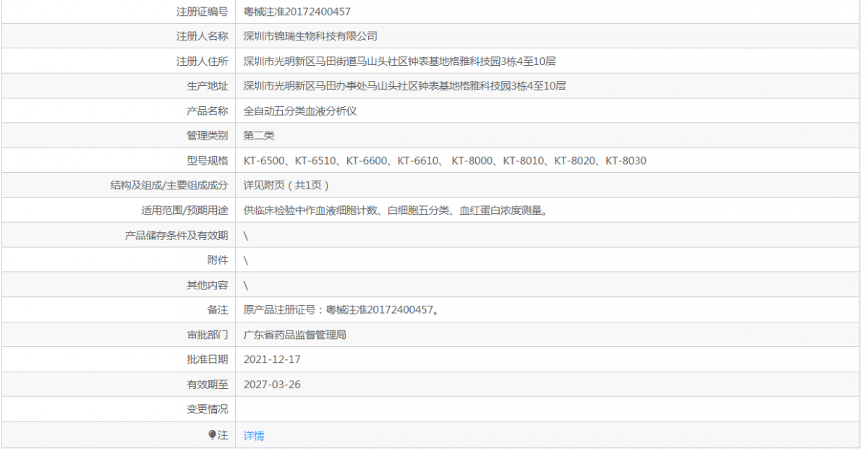Select registration number 粤械注准20172400457 in the top row
The width and height of the screenshot is (868, 454).
coord(298,12)
